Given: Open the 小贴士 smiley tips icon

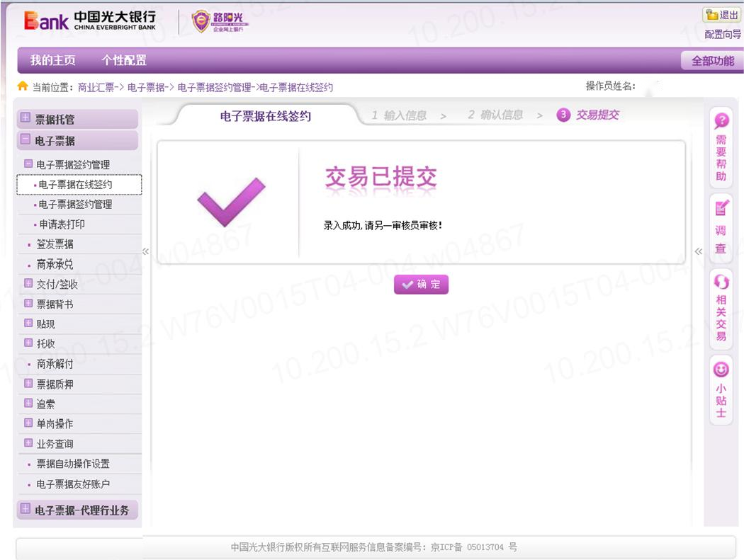Looking at the screenshot, I should click(721, 370).
